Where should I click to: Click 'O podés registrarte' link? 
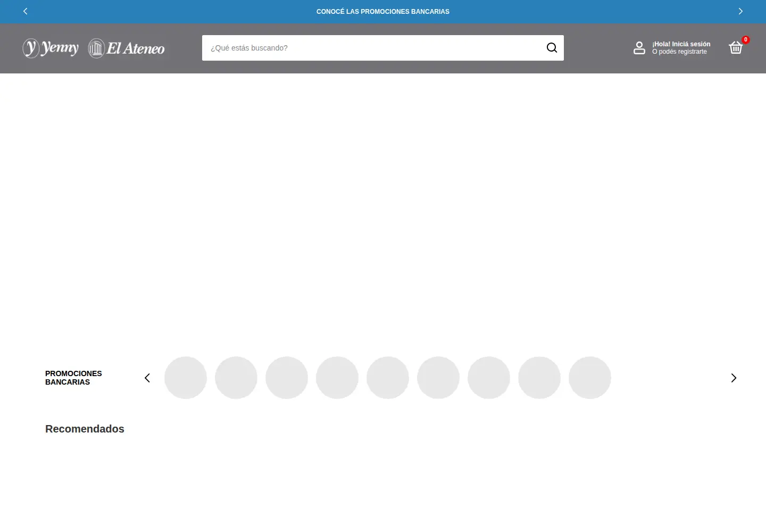coord(680,52)
